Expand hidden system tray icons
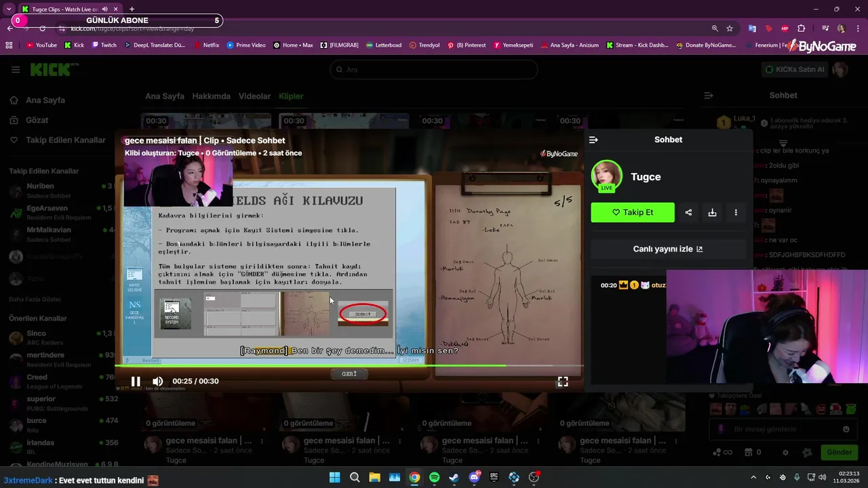 (x=753, y=477)
